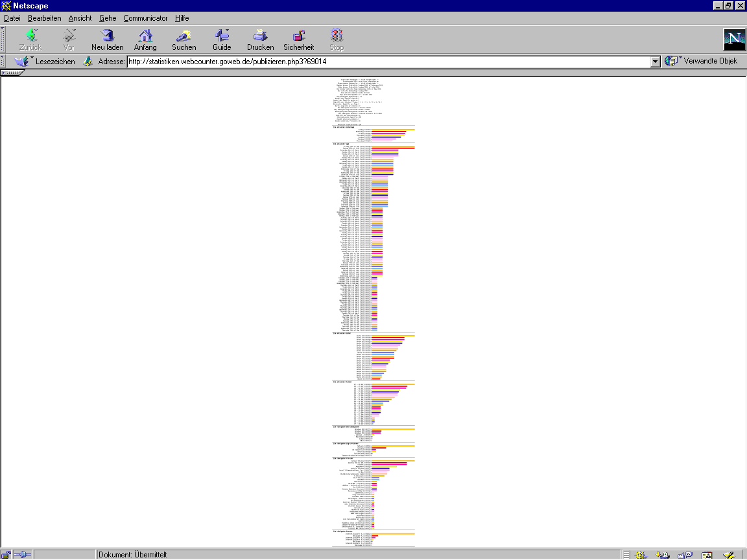Image resolution: width=747 pixels, height=560 pixels.
Task: Click the Guide toolbar icon
Action: (x=222, y=38)
